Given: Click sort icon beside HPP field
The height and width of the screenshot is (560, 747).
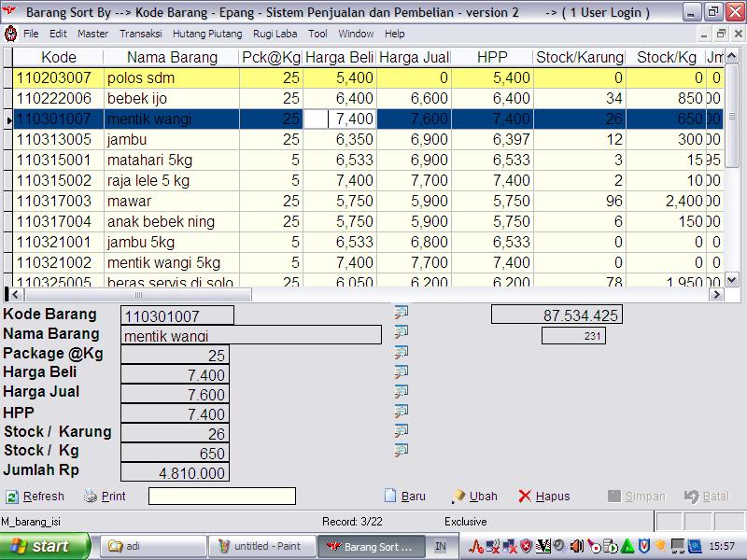Looking at the screenshot, I should pos(402,411).
